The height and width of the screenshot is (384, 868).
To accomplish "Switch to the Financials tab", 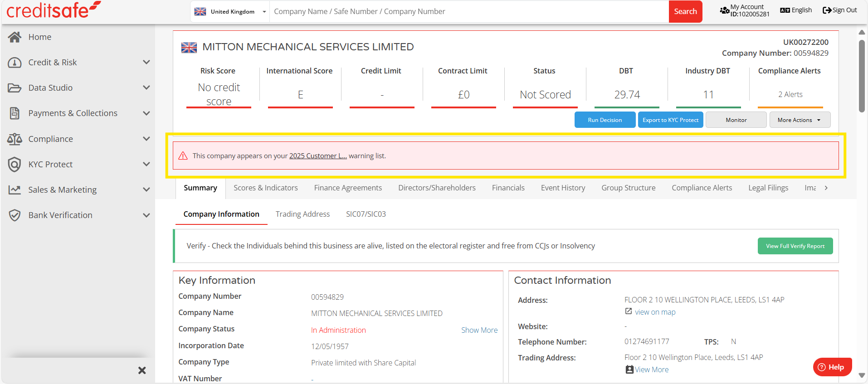I will click(508, 188).
